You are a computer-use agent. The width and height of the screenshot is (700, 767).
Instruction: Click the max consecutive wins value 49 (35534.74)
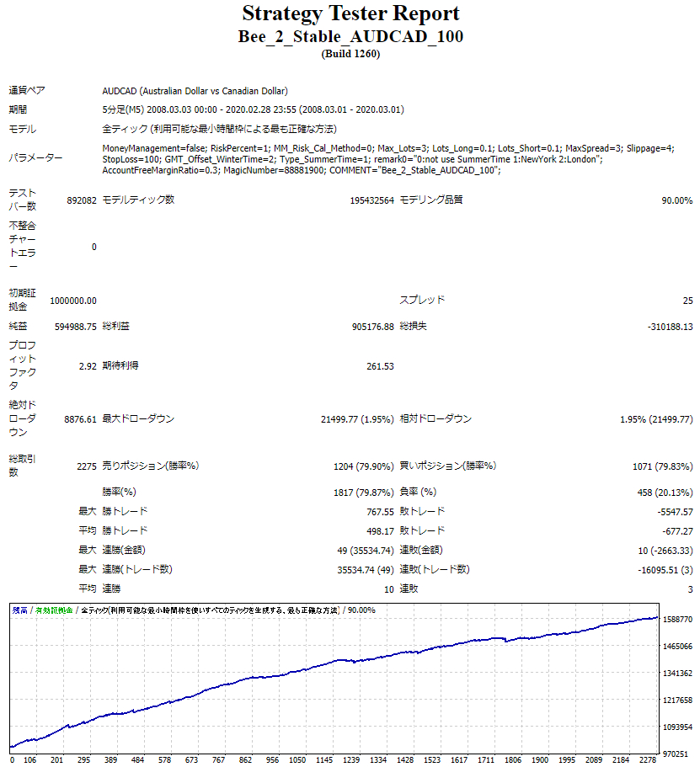pyautogui.click(x=366, y=551)
